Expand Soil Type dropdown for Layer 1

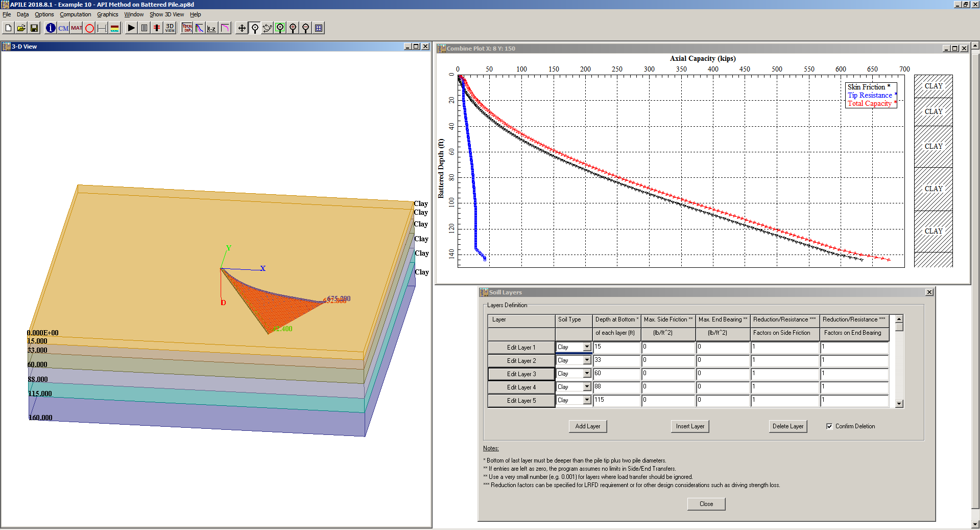tap(587, 347)
